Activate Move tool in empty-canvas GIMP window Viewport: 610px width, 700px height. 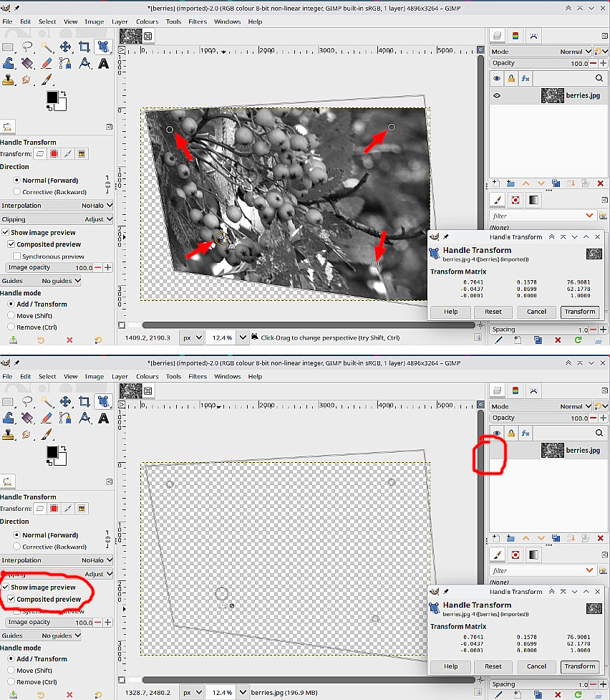(66, 402)
